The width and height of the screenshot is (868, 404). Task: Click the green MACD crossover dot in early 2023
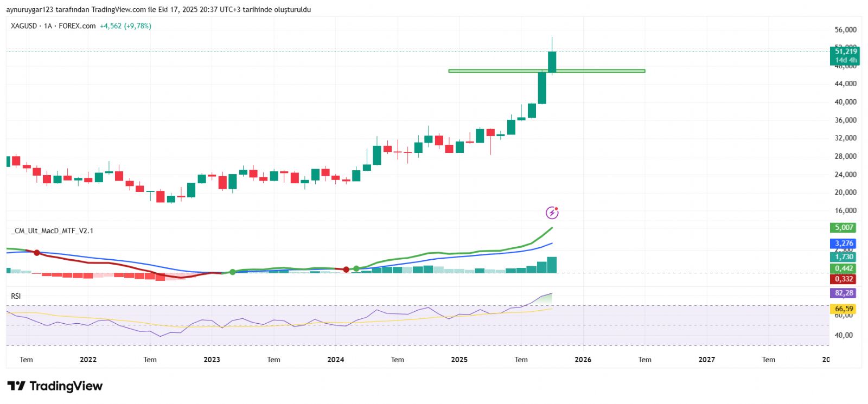pyautogui.click(x=233, y=272)
